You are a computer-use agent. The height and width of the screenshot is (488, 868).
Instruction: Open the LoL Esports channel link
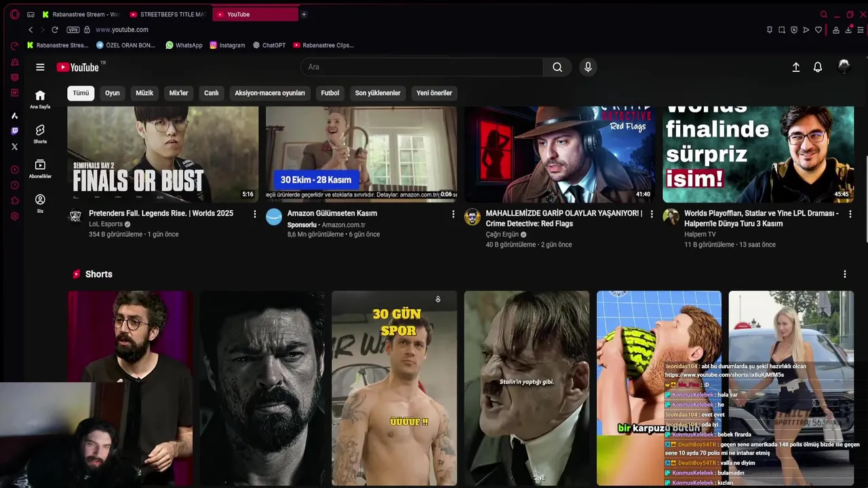[x=106, y=224]
